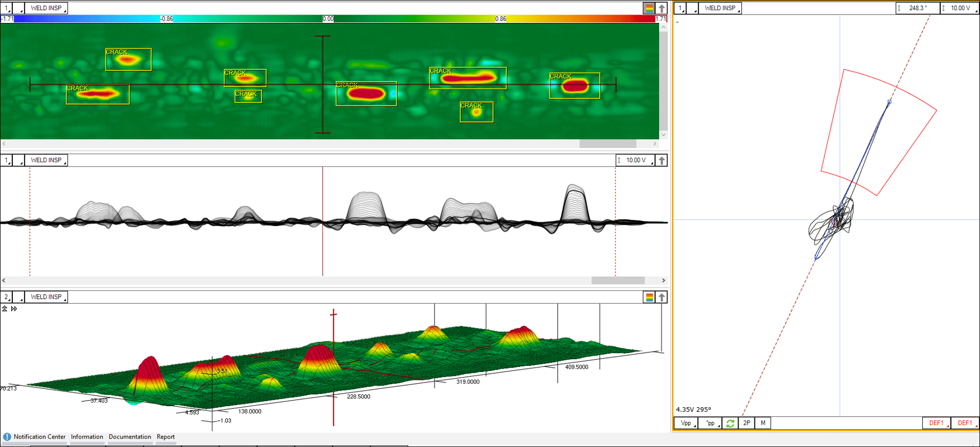980x447 pixels.
Task: Open the WELD INSP dropdown in 3D view panel
Action: [x=46, y=297]
